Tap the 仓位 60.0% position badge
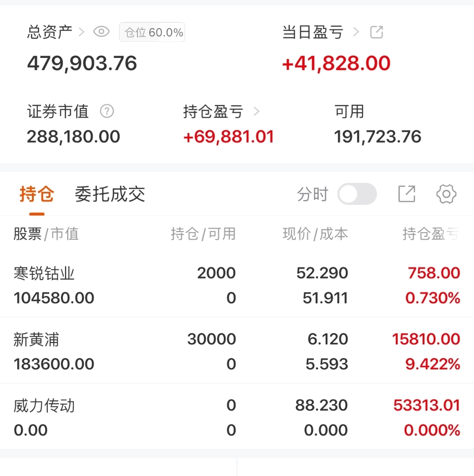The height and width of the screenshot is (476, 474). point(152,32)
